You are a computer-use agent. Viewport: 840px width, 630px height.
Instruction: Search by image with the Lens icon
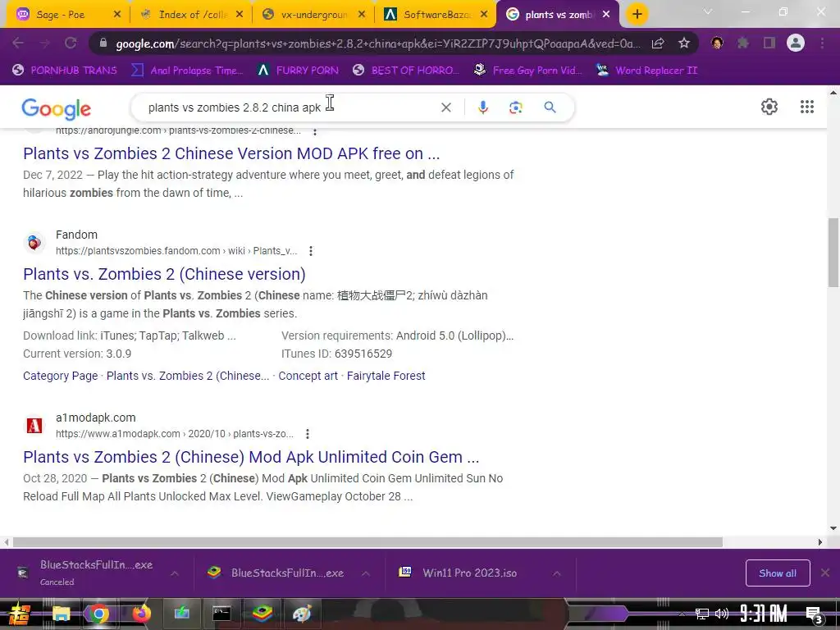pyautogui.click(x=516, y=107)
